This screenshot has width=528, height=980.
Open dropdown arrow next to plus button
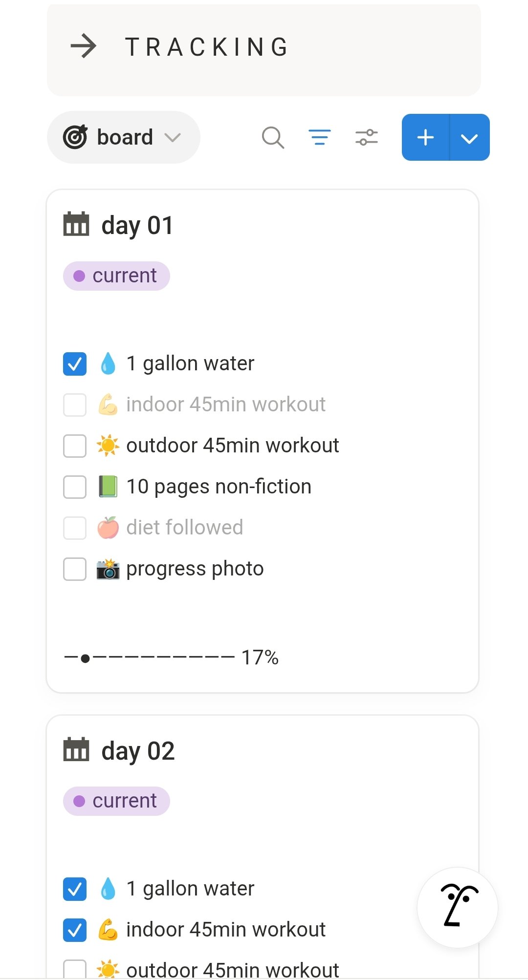tap(469, 138)
